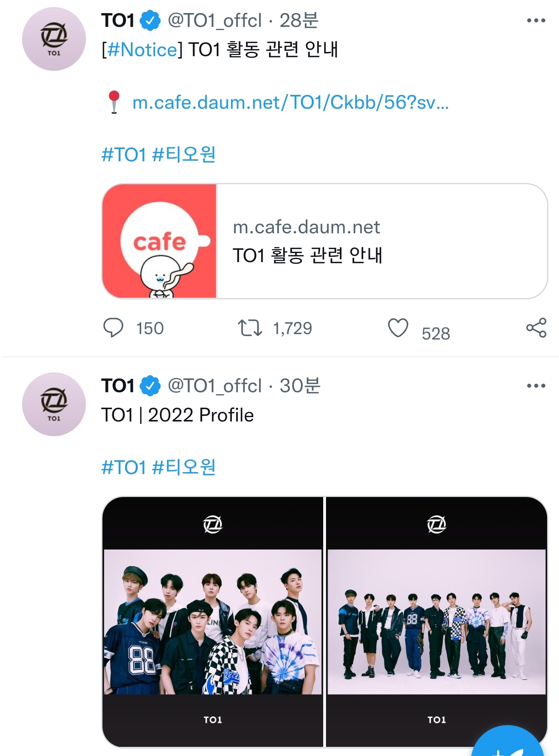The width and height of the screenshot is (559, 756).
Task: Open TO1 avatar on the notice tweet
Action: tap(54, 39)
